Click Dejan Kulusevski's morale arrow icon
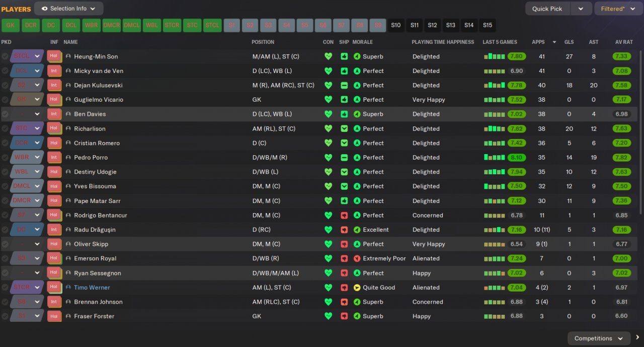The height and width of the screenshot is (347, 644). click(x=357, y=86)
